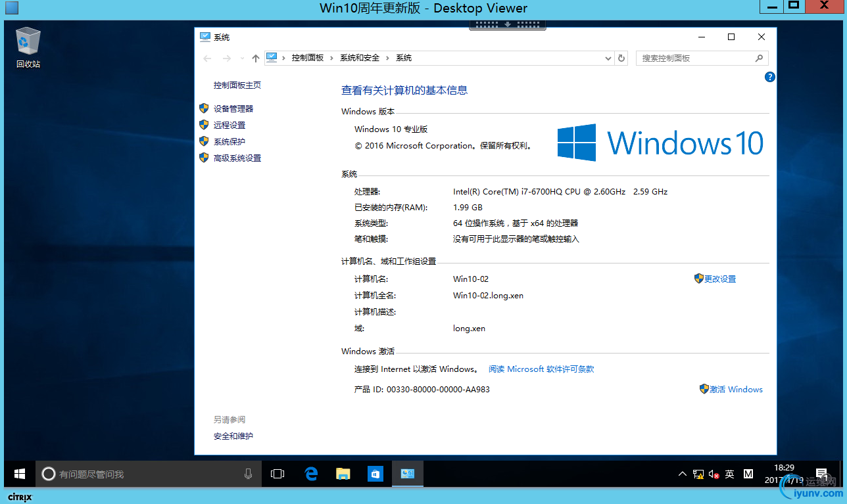The height and width of the screenshot is (504, 847).
Task: Click the Windows 10 专业版 text
Action: [391, 129]
